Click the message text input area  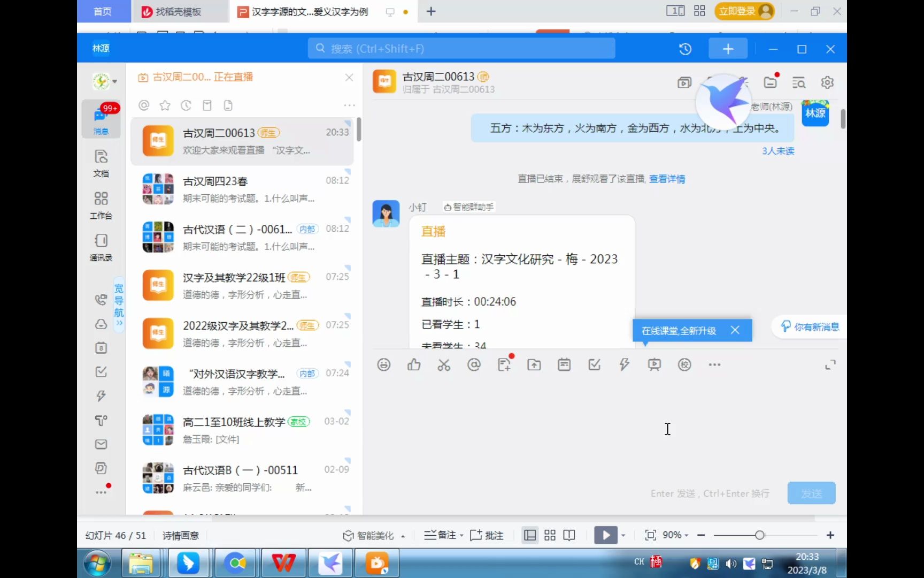(604, 428)
